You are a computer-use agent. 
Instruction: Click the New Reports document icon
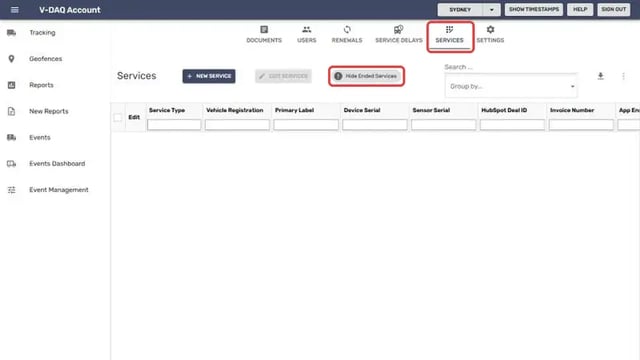coord(11,111)
